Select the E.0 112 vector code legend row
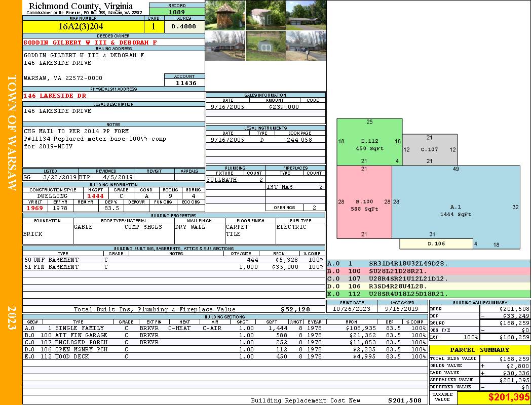This screenshot has width=532, height=405. coord(429,294)
